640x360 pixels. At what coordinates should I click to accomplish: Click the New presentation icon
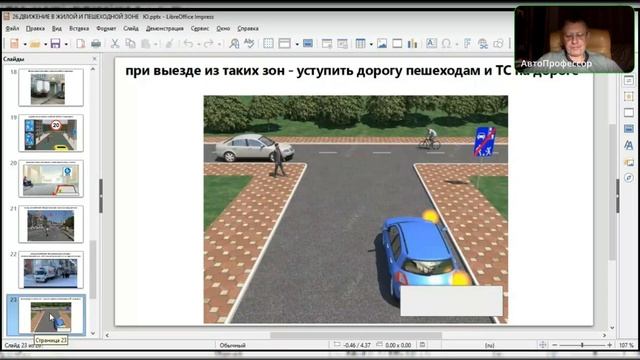tap(14, 43)
